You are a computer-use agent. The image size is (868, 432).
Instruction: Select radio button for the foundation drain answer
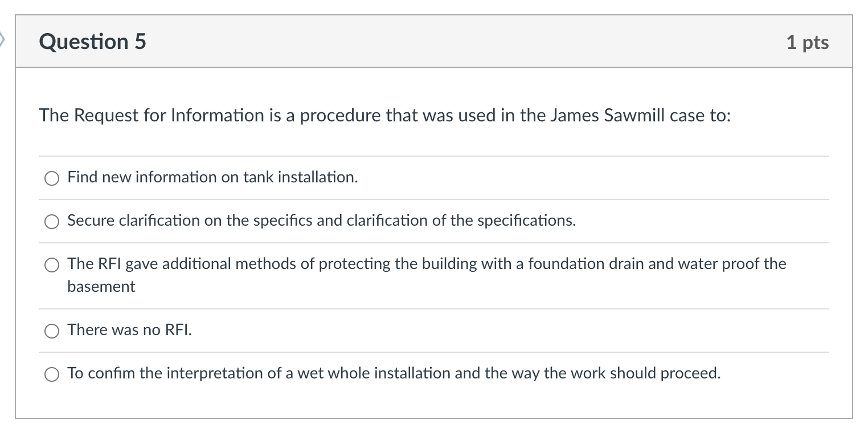click(x=51, y=264)
